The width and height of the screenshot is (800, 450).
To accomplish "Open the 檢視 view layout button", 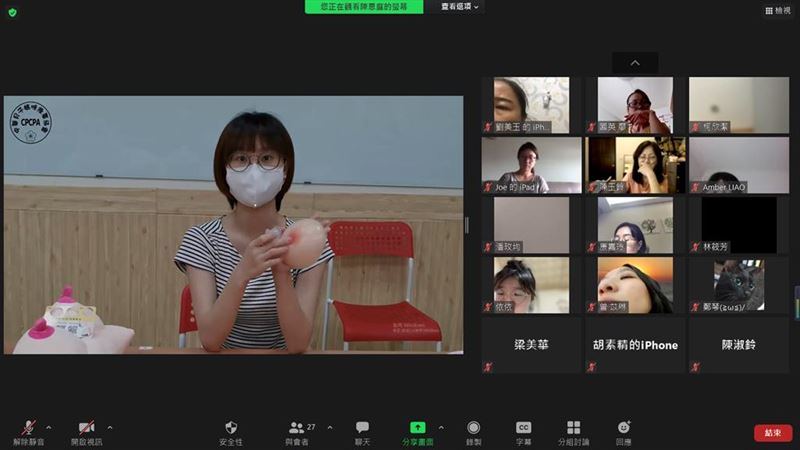I will pyautogui.click(x=778, y=10).
